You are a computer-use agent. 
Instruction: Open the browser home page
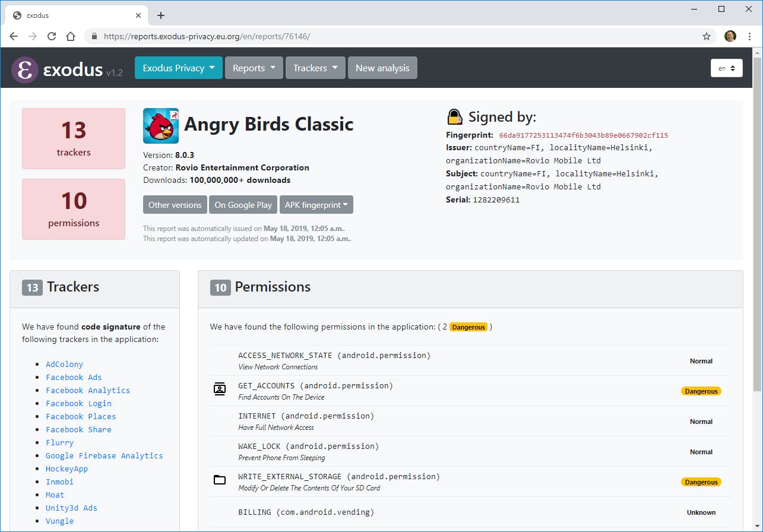pyautogui.click(x=71, y=36)
